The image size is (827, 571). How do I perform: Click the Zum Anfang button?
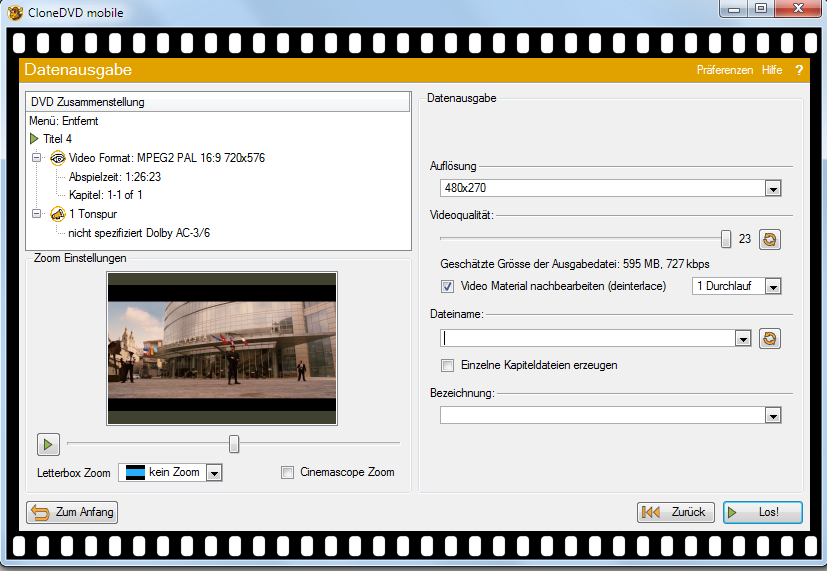point(72,512)
